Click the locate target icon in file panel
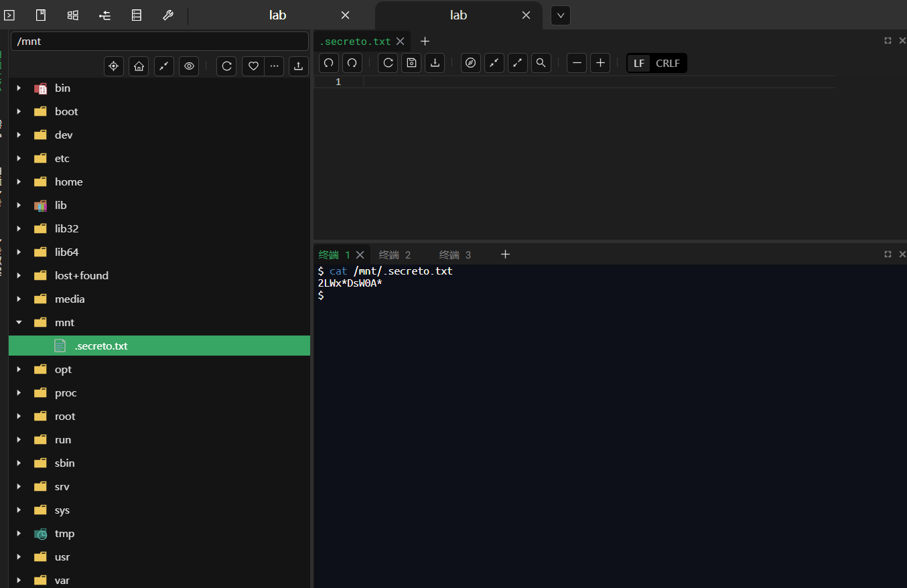 click(114, 66)
